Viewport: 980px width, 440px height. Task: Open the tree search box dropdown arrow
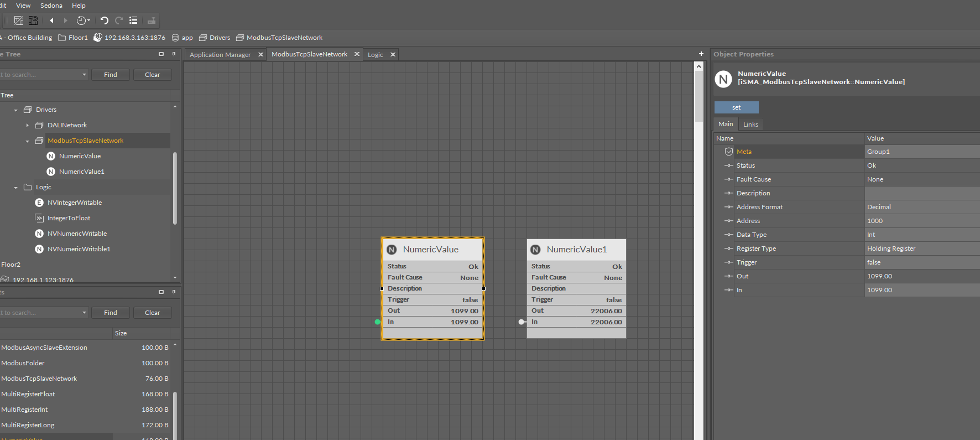84,75
